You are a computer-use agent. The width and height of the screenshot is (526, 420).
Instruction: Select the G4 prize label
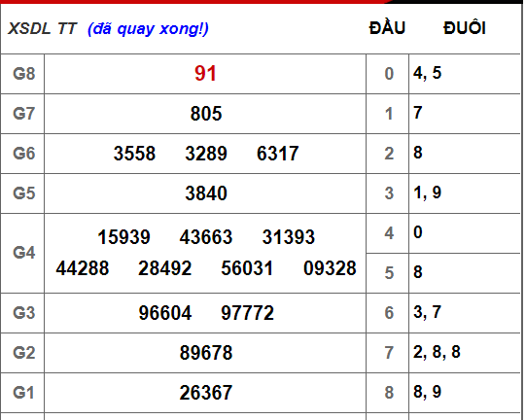point(23,253)
